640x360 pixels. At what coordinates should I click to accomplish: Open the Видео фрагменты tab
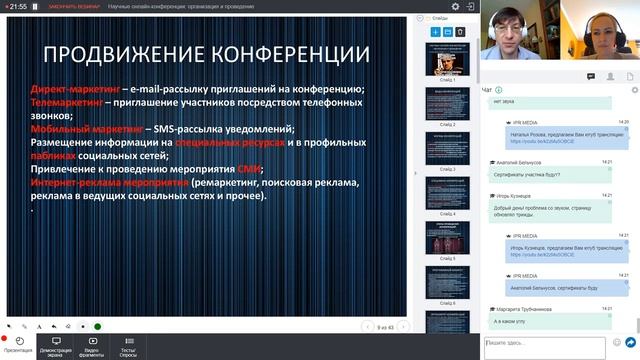(92, 347)
